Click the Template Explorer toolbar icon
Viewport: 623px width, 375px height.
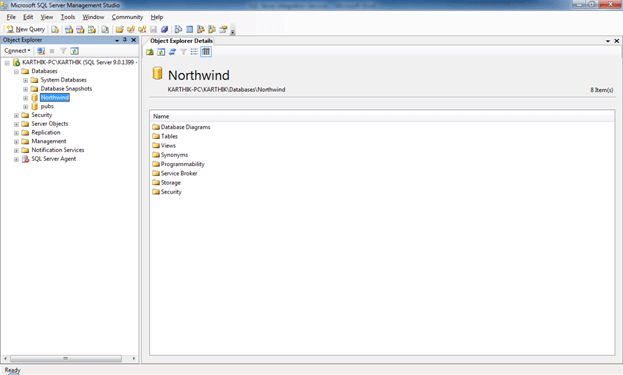pos(212,29)
